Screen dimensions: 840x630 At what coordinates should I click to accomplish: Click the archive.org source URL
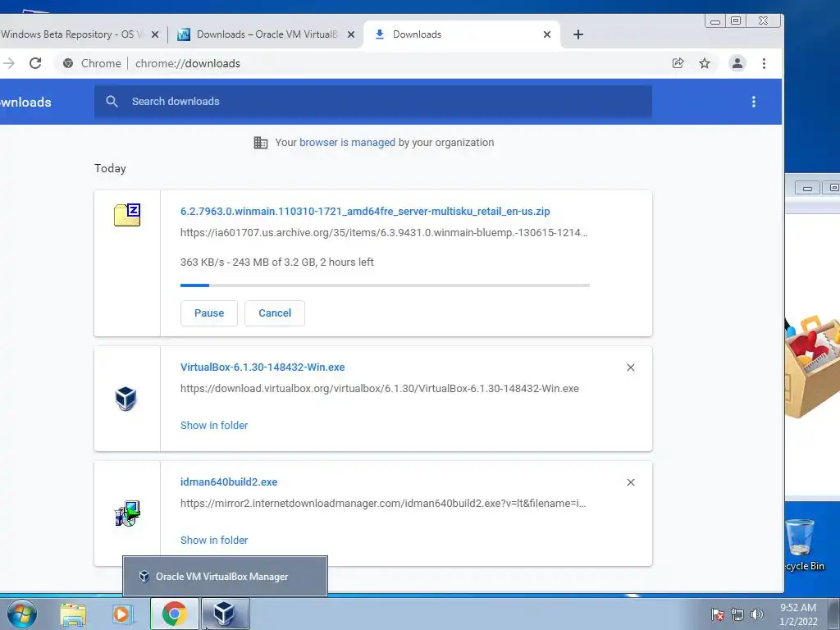tap(384, 232)
